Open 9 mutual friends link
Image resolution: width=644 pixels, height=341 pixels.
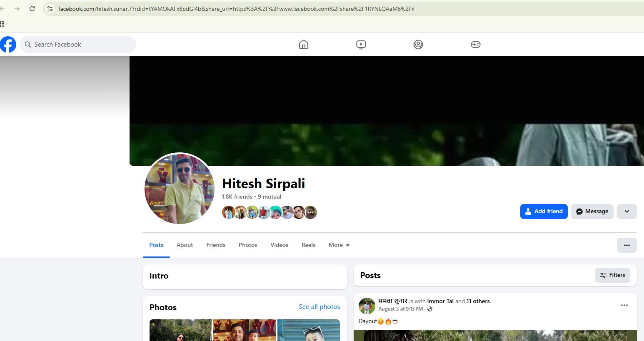[270, 197]
